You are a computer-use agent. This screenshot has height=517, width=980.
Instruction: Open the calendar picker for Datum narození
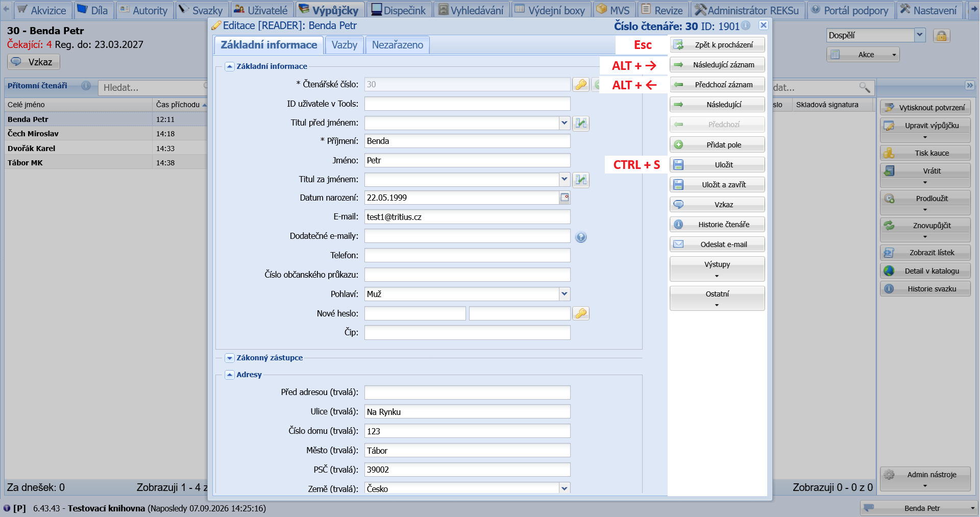click(565, 198)
